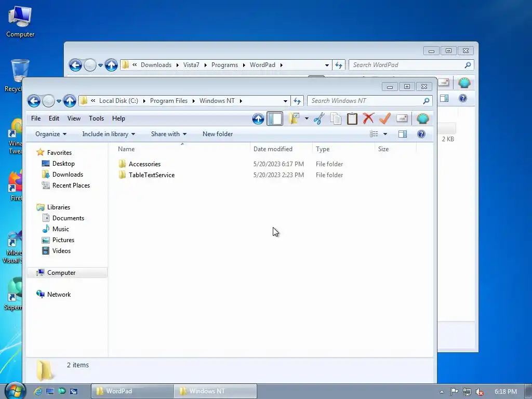The width and height of the screenshot is (532, 399).
Task: Open Desktop in Favorites
Action: point(63,164)
